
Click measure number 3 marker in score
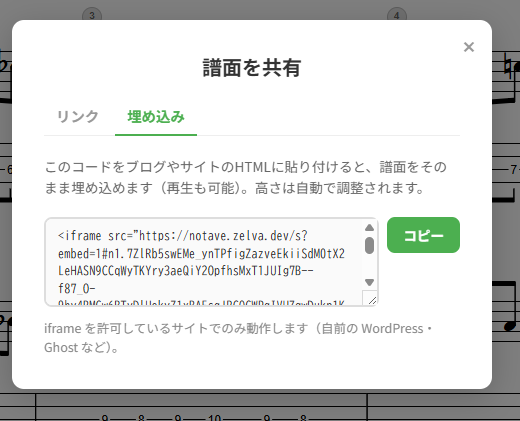click(x=92, y=15)
